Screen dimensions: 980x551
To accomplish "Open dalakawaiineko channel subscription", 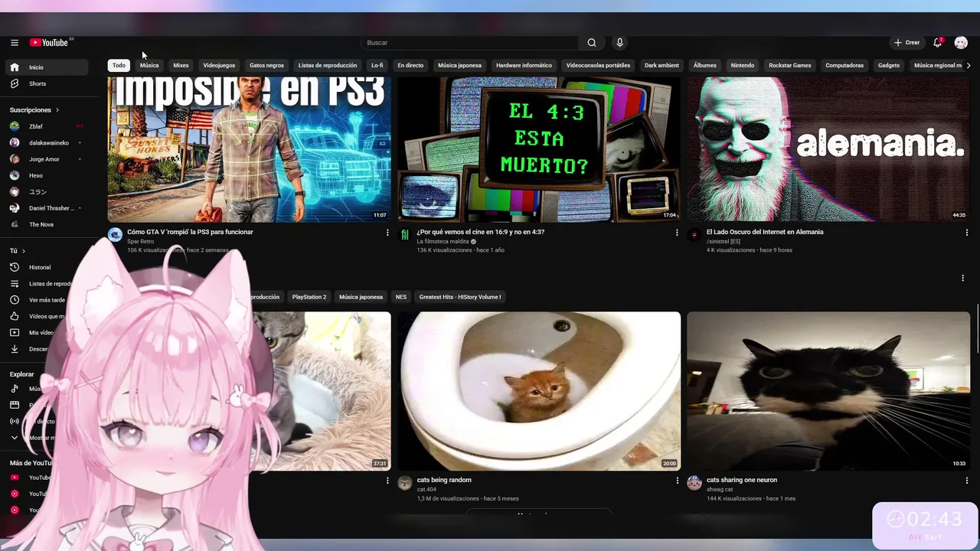I will [x=46, y=143].
